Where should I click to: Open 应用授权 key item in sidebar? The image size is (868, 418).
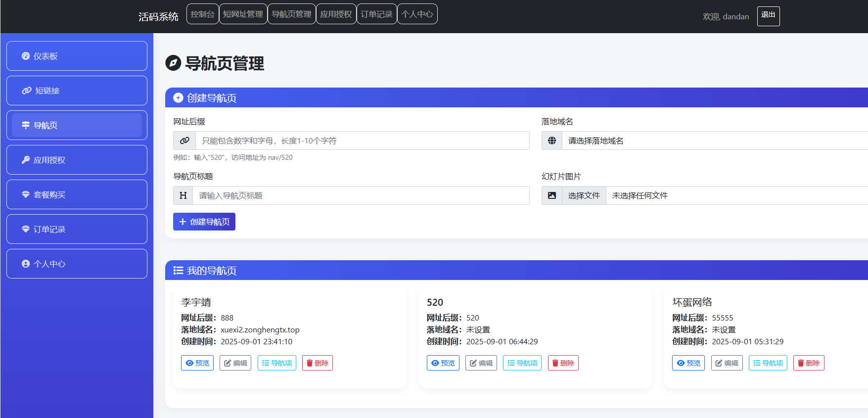point(77,160)
